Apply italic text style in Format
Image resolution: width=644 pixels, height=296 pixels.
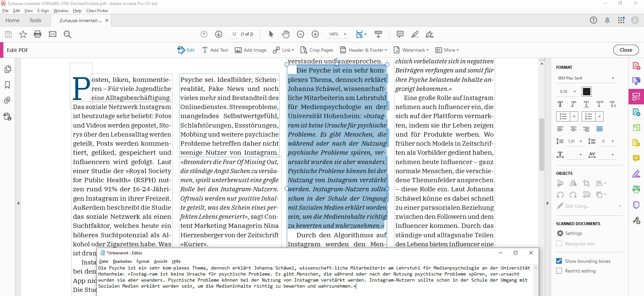click(573, 104)
